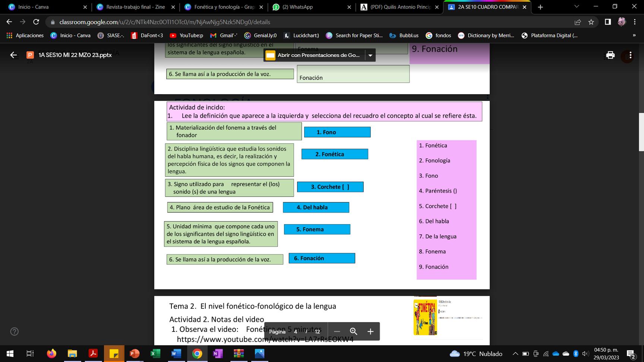Reset zoom with the magnifier icon
The width and height of the screenshot is (644, 362).
(x=354, y=331)
